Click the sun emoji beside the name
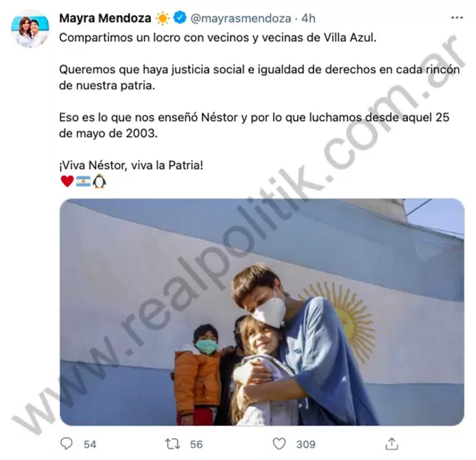Viewport: 476px width, 460px height. 162,18
